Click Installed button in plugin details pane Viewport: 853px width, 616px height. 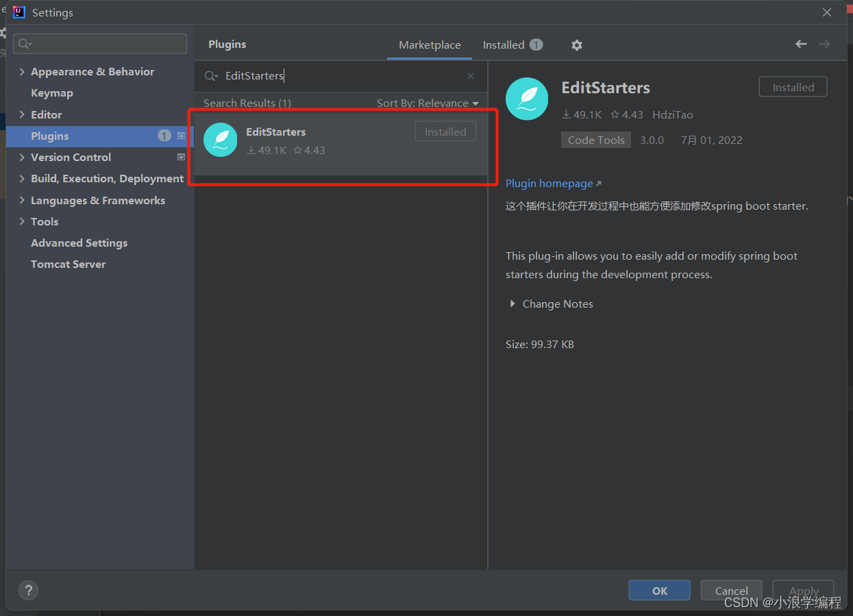[793, 87]
